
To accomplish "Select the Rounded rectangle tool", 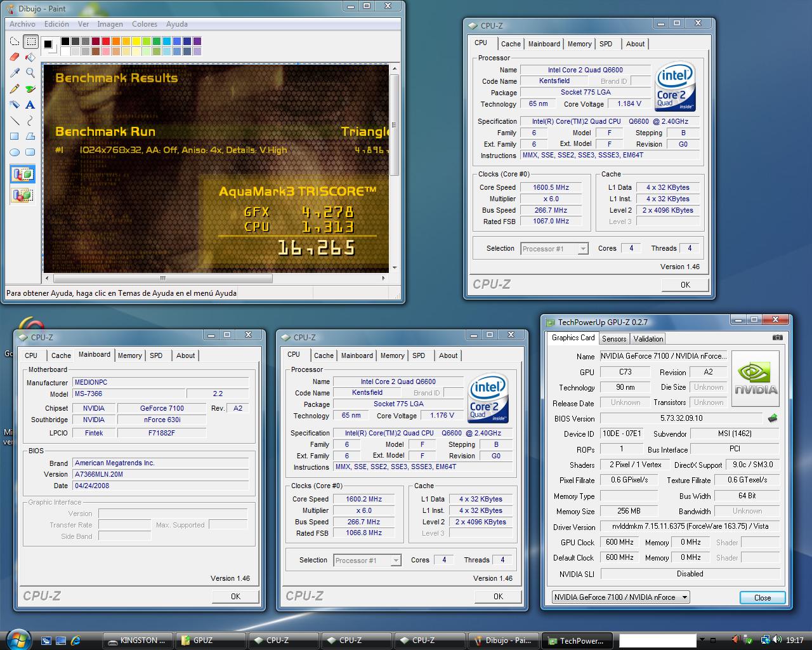I will point(30,152).
